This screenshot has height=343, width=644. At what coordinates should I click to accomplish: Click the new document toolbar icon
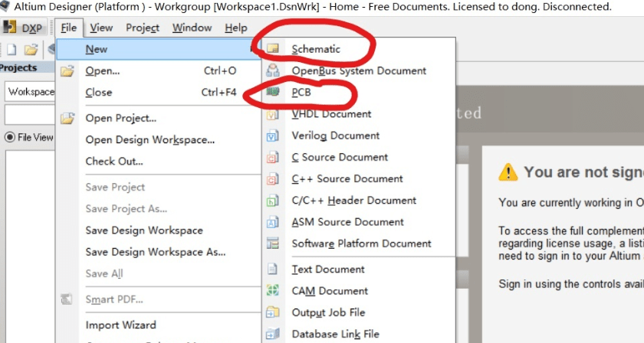tap(12, 50)
